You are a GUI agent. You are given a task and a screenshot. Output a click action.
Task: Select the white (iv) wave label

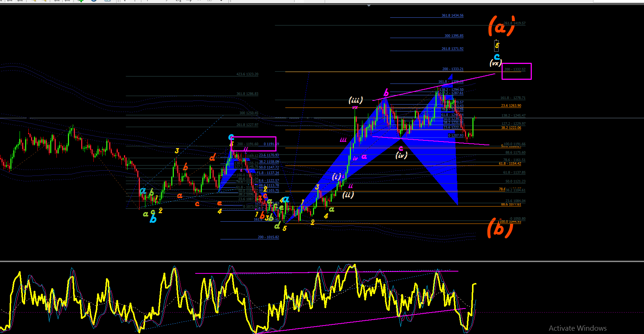[402, 155]
